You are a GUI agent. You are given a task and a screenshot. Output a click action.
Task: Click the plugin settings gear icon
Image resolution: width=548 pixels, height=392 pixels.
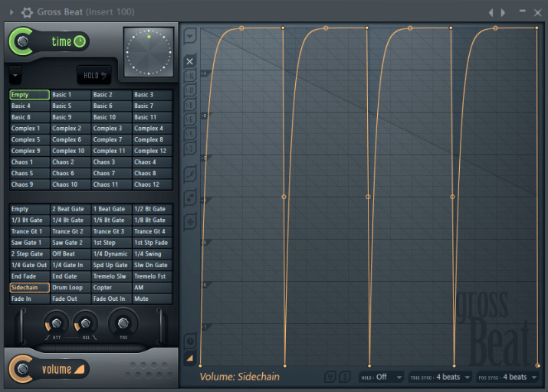click(x=27, y=12)
